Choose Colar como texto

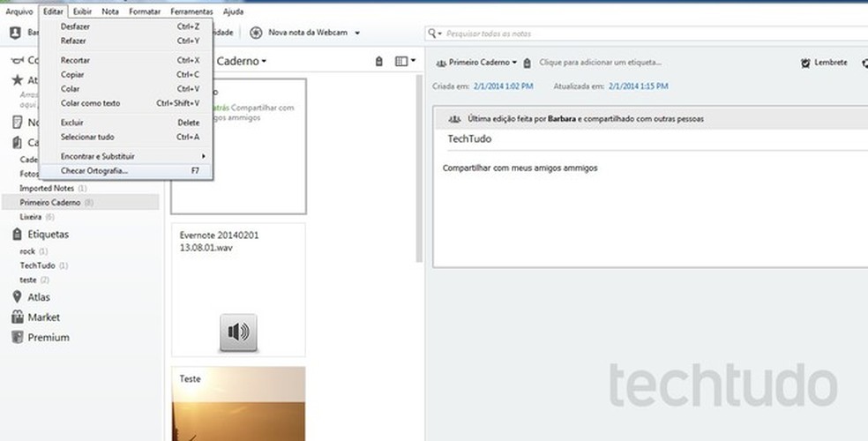tap(127, 103)
